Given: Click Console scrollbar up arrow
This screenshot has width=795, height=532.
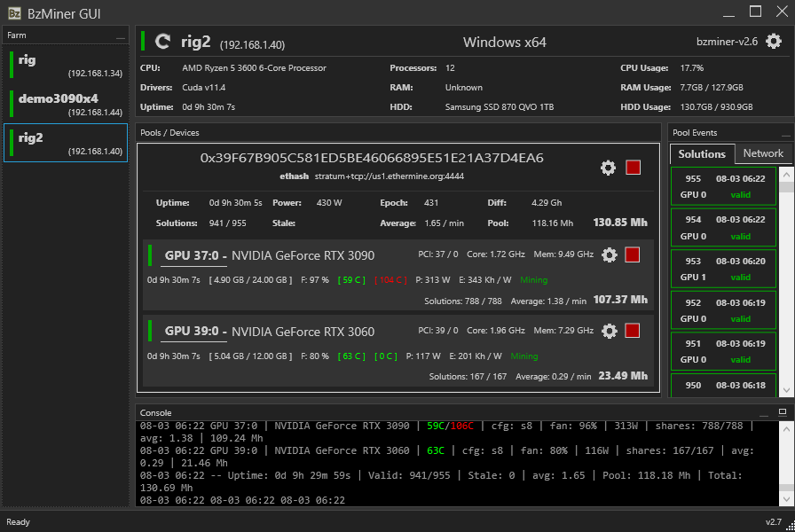Looking at the screenshot, I should 786,429.
